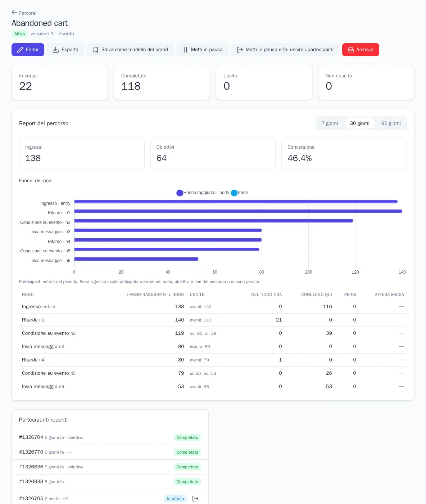The height and width of the screenshot is (504, 426).
Task: Click the back arrow next to Percorsi
Action: 14,13
